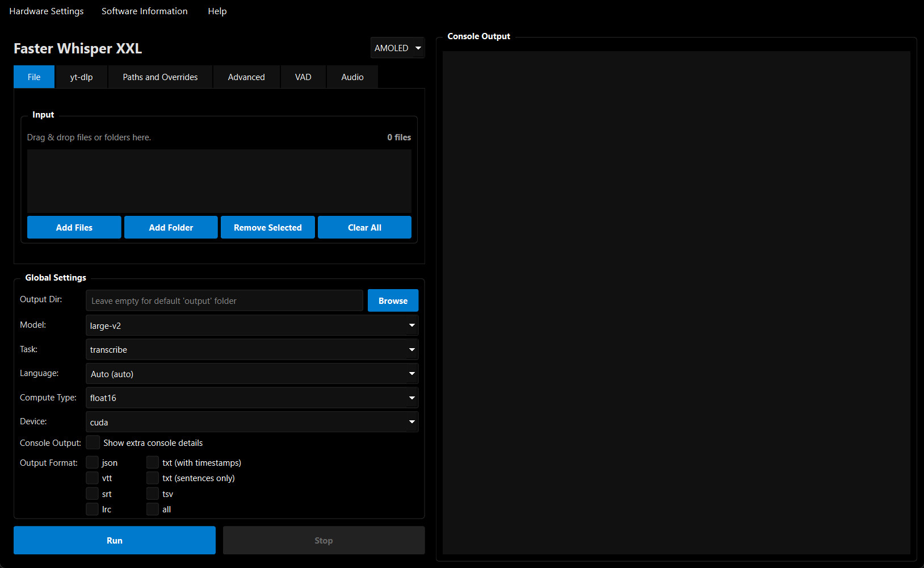Image resolution: width=924 pixels, height=568 pixels.
Task: Open the Compute Type float16 dropdown
Action: tap(251, 398)
